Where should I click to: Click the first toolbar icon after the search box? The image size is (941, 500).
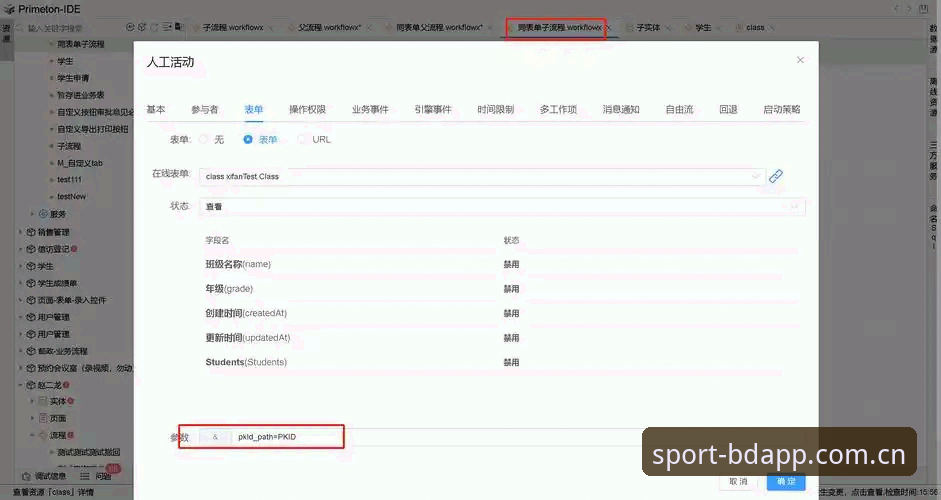(130, 27)
